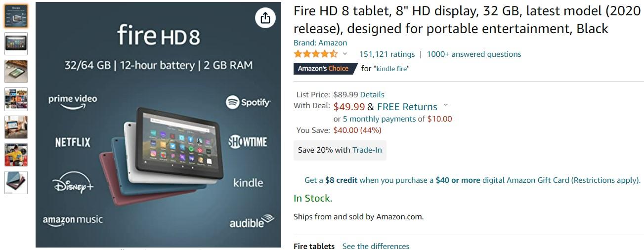Image resolution: width=644 pixels, height=250 pixels.
Task: Show the third thumbnail with tablet on table
Action: point(16,71)
